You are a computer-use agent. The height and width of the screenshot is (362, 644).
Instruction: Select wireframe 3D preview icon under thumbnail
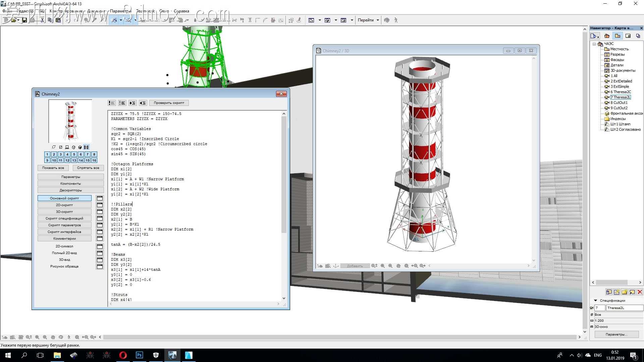[x=73, y=147]
